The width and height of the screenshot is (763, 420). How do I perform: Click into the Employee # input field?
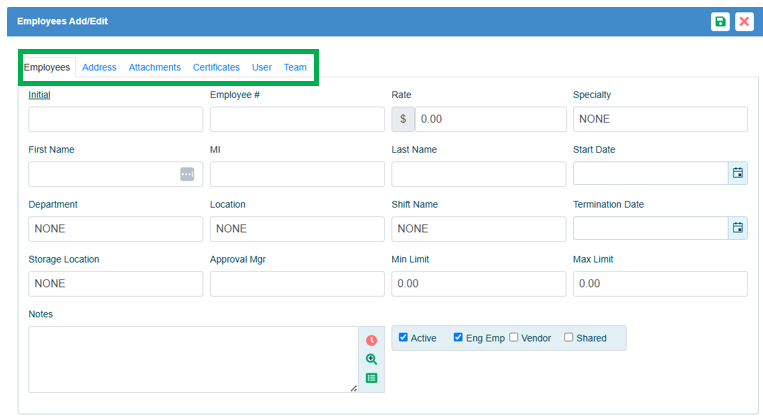coord(297,119)
